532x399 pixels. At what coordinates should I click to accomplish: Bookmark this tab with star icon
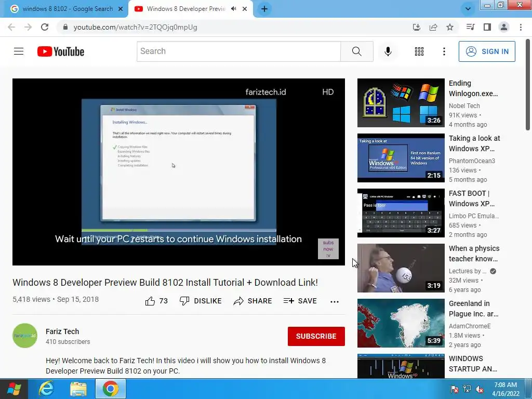click(450, 27)
